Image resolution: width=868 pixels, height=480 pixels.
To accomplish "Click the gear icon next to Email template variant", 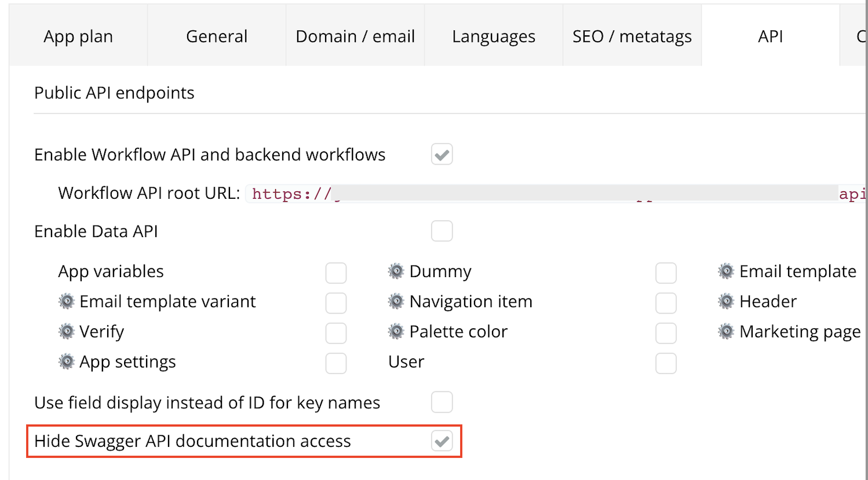I will (67, 301).
